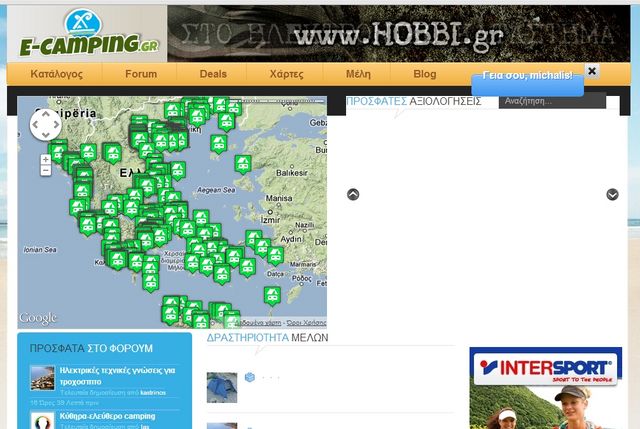Screen dimensions: 640x429
Task: Zoom out the map with minus button
Action: 46,171
